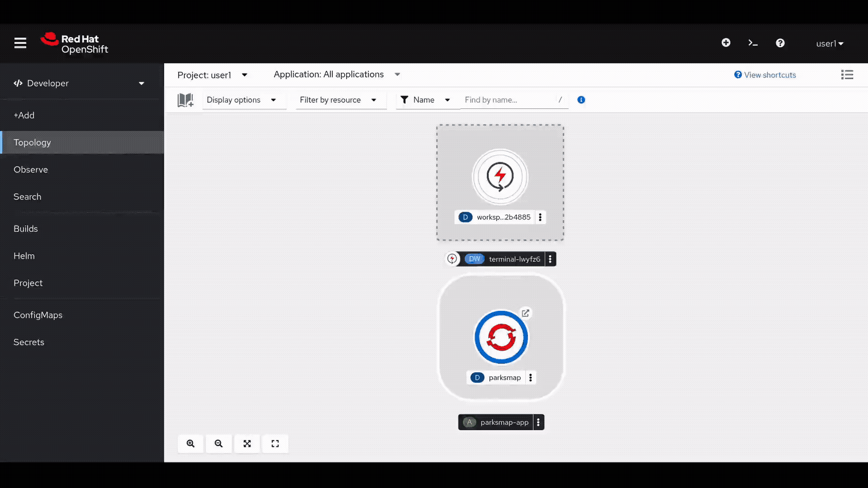Screen dimensions: 868x488
Task: Open the kebab menu on the parksmap node
Action: tap(530, 377)
